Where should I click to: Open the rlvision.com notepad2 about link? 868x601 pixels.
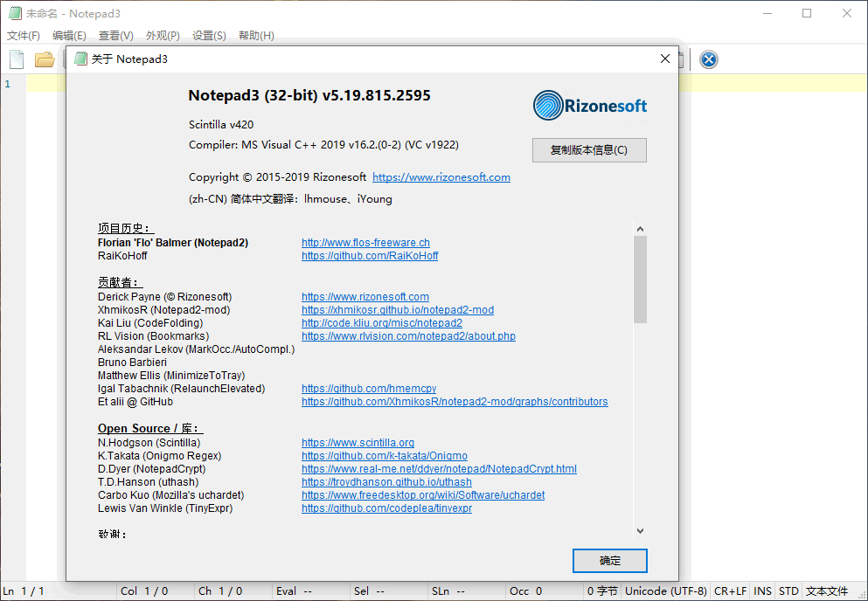408,336
